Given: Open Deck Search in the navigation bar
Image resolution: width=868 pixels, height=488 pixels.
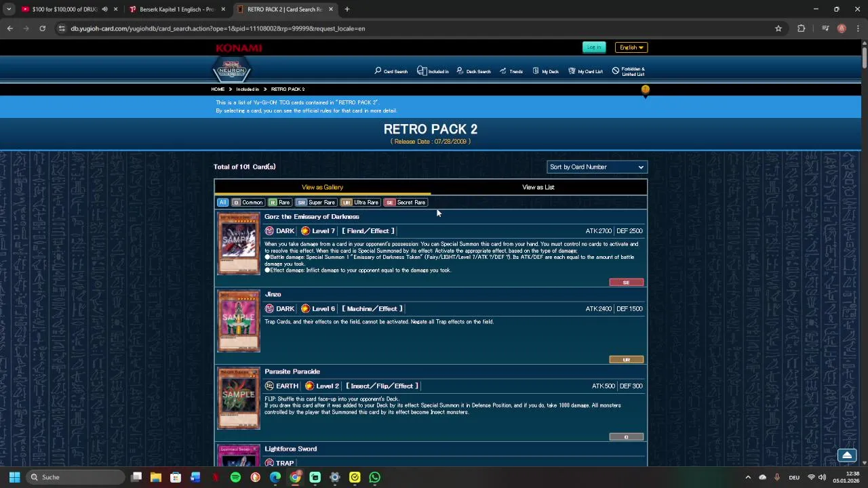Looking at the screenshot, I should 473,71.
